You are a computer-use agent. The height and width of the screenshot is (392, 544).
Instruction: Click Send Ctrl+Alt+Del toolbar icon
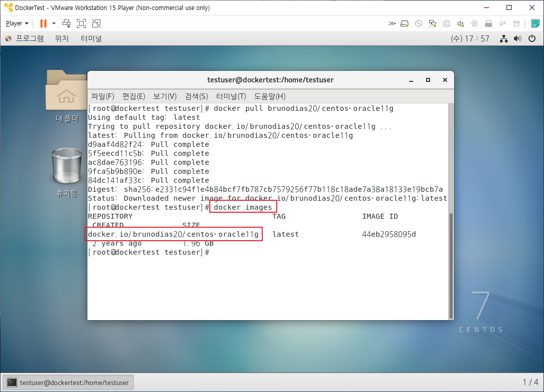66,23
